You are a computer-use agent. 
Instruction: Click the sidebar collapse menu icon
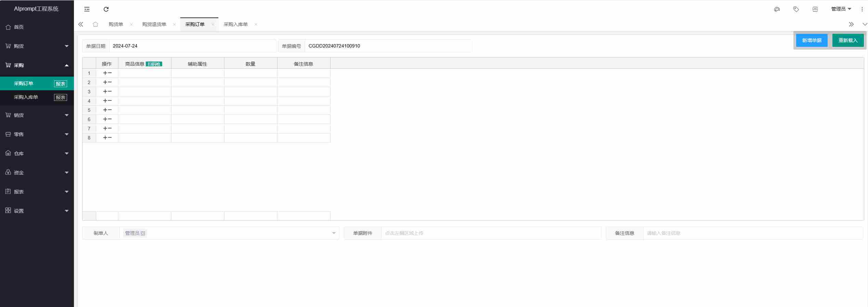(x=87, y=9)
